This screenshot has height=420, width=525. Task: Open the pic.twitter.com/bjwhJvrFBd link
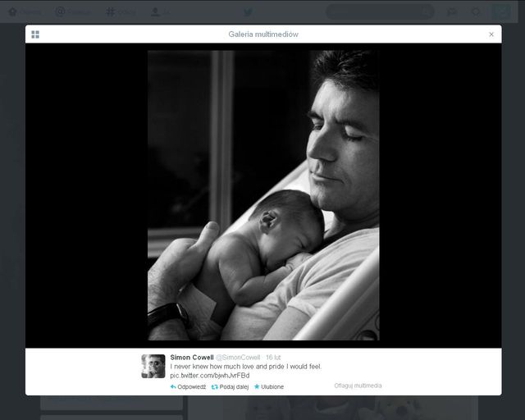(209, 375)
